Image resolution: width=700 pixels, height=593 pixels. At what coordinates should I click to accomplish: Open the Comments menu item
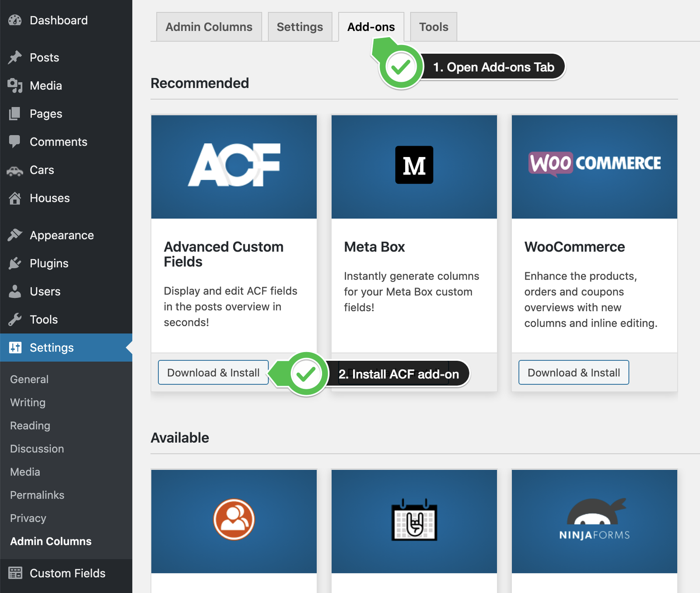(x=58, y=142)
